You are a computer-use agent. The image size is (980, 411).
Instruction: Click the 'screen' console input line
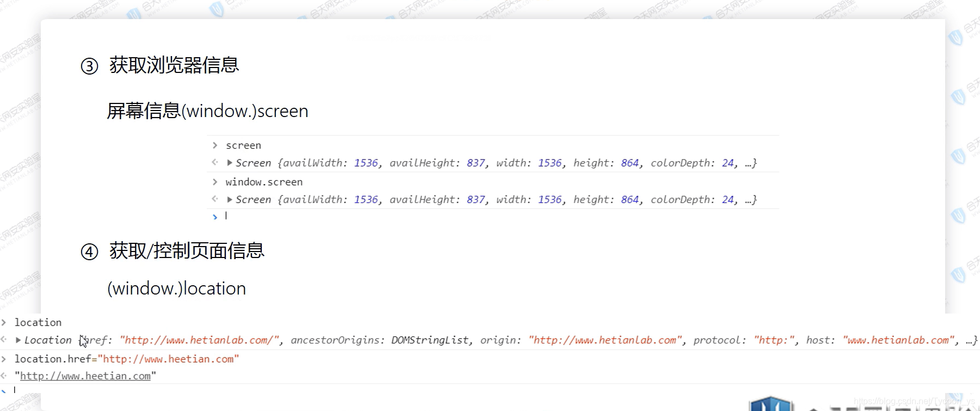coord(243,145)
